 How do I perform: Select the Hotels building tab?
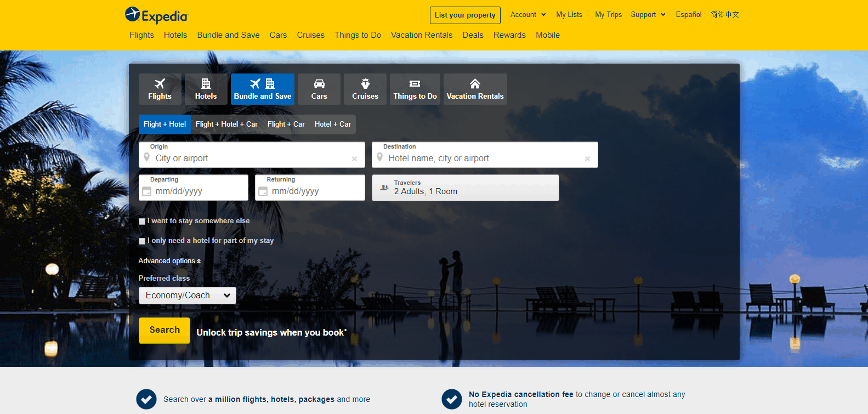point(206,89)
